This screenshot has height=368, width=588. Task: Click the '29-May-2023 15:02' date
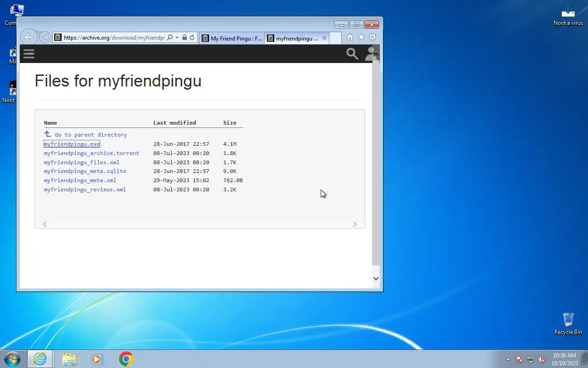[x=181, y=180]
